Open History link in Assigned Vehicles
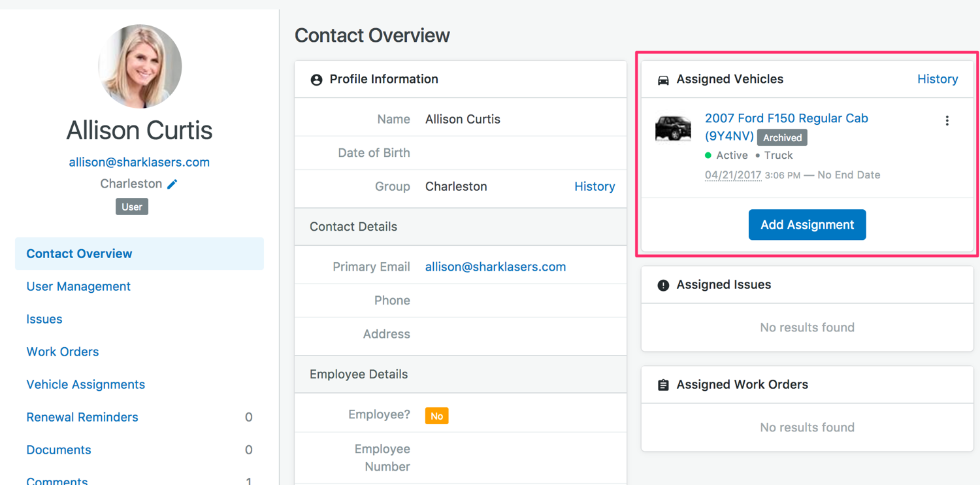 pyautogui.click(x=937, y=79)
